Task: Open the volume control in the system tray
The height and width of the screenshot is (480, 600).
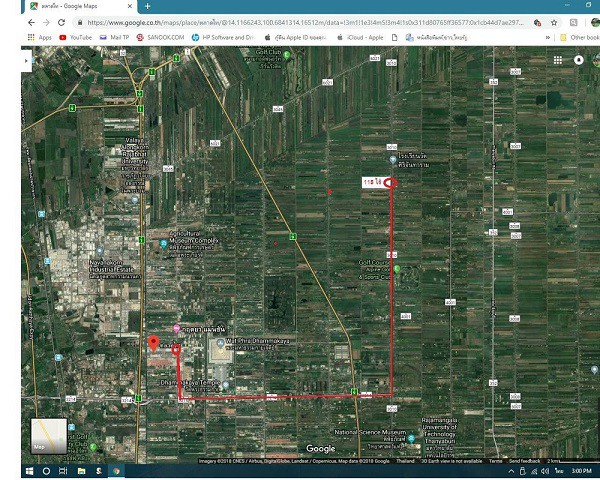Action: (545, 471)
